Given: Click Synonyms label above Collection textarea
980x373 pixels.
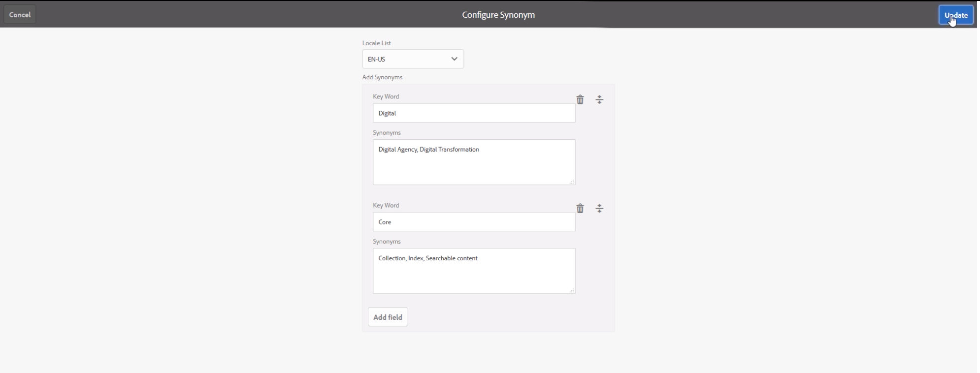Looking at the screenshot, I should (387, 242).
